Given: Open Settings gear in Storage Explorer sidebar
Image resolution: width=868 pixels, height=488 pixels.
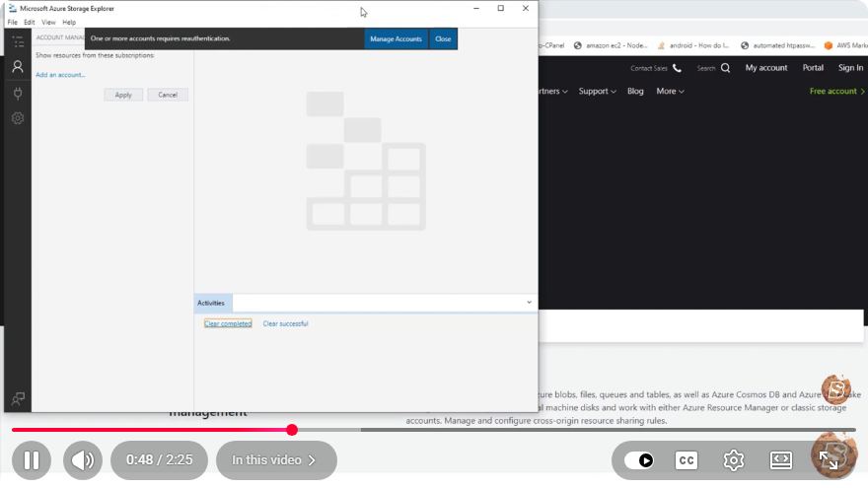Looking at the screenshot, I should 18,118.
